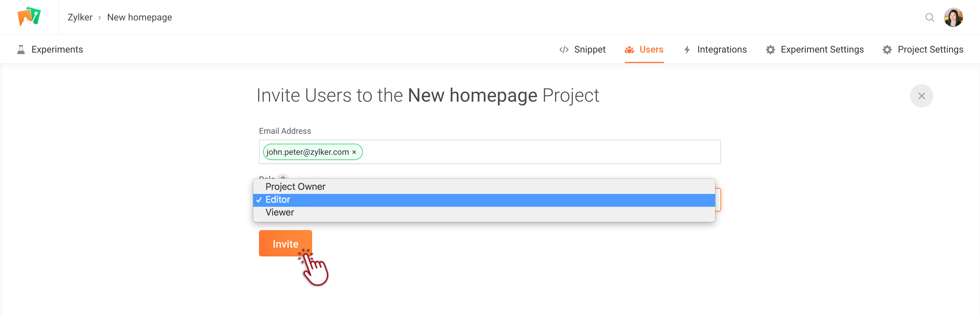The image size is (980, 316).
Task: Click the Integrations lightning bolt icon
Action: 687,49
